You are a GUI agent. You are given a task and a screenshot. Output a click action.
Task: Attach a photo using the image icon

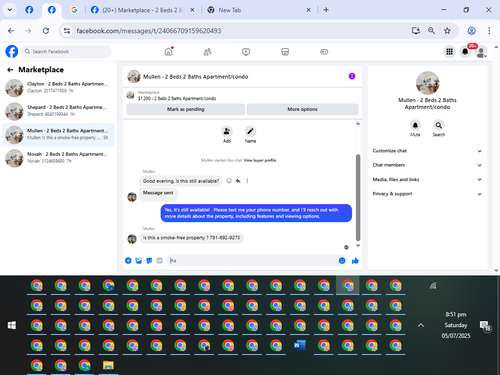point(139,261)
